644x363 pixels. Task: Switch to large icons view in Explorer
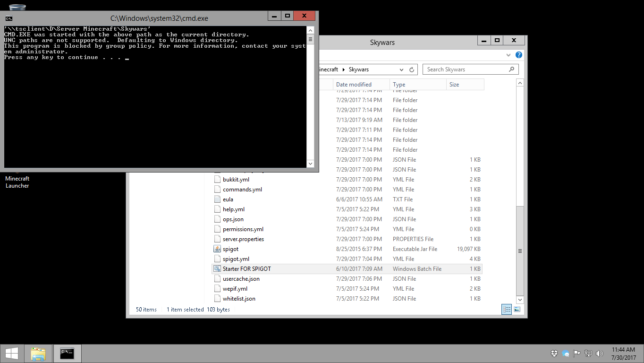(x=517, y=310)
